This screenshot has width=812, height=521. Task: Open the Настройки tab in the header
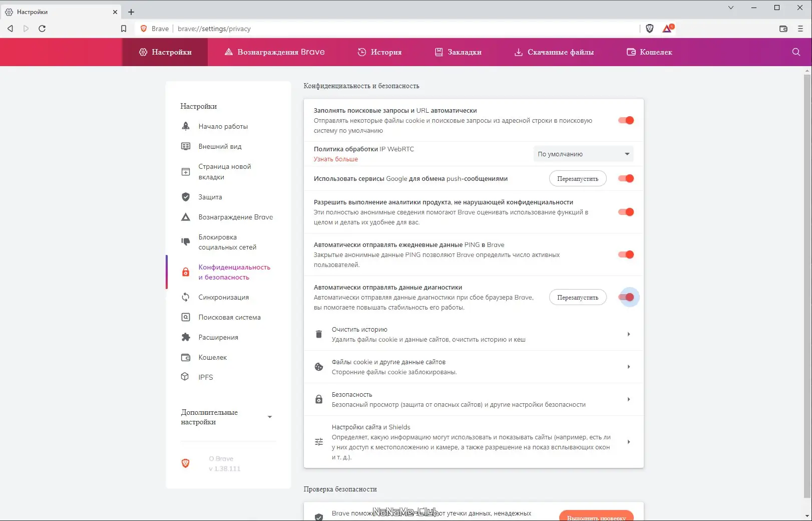165,52
